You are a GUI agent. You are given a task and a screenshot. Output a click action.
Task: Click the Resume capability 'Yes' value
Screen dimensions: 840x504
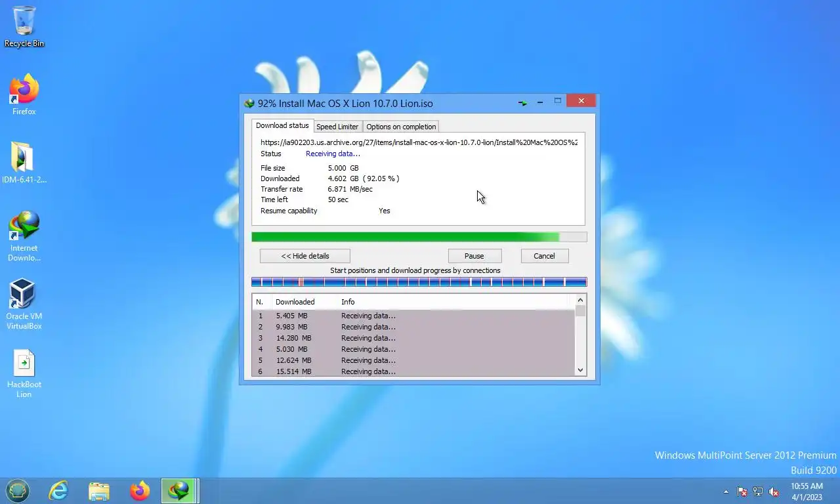(385, 211)
